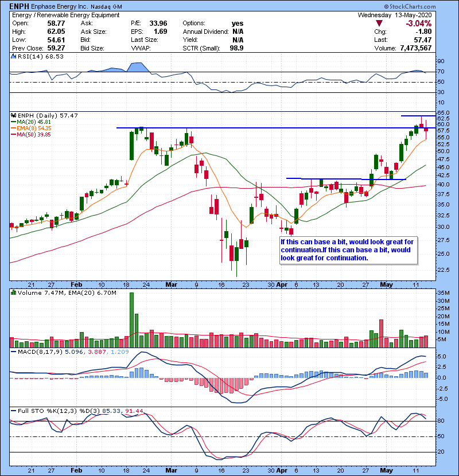
Task: Click the last red candlestick on May 13
Action: [426, 130]
